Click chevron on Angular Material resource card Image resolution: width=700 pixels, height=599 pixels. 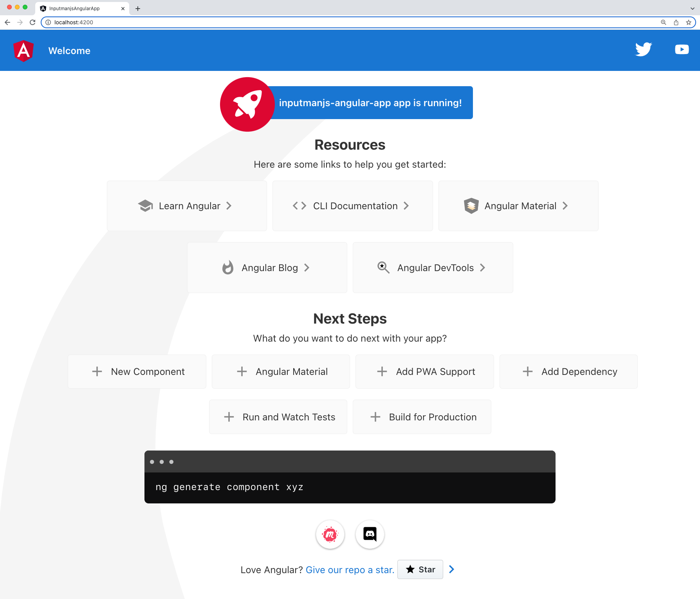pos(565,206)
